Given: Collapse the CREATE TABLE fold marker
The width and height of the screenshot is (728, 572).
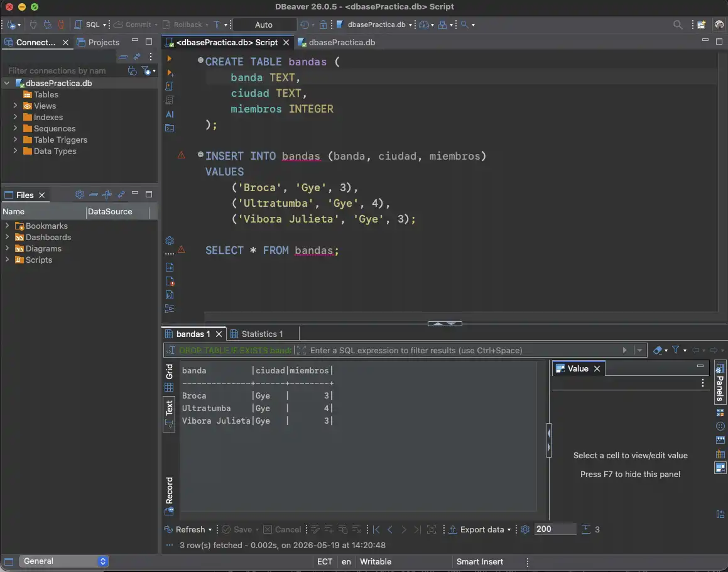Looking at the screenshot, I should [200, 60].
